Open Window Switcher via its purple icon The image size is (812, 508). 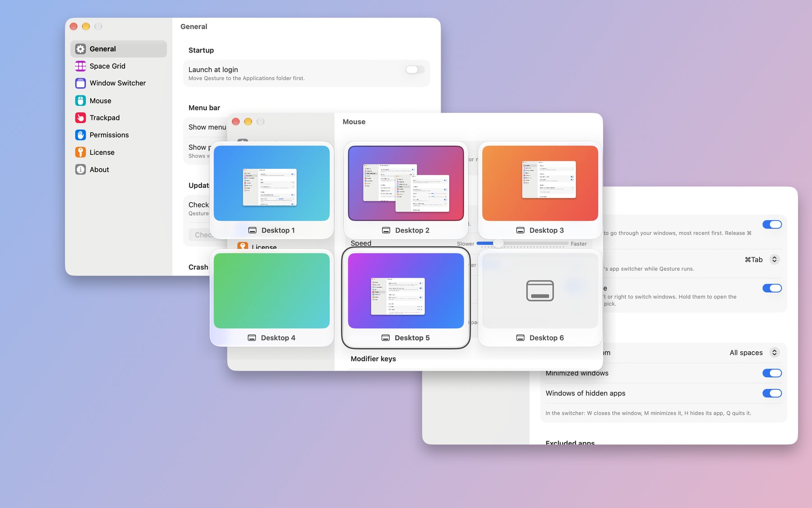(x=80, y=83)
